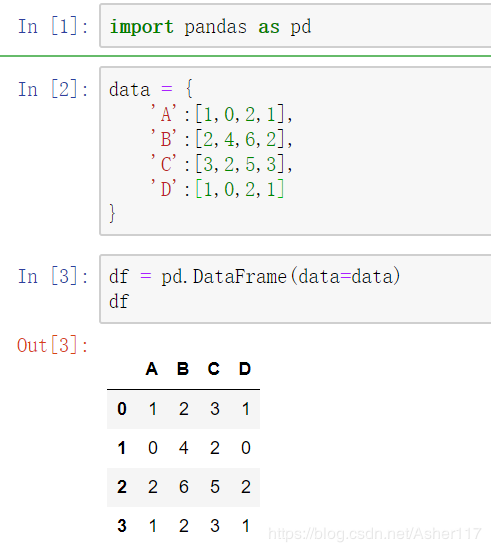Viewport: 491px width, 552px height.
Task: Click the Out[3] output prompt
Action: point(53,345)
